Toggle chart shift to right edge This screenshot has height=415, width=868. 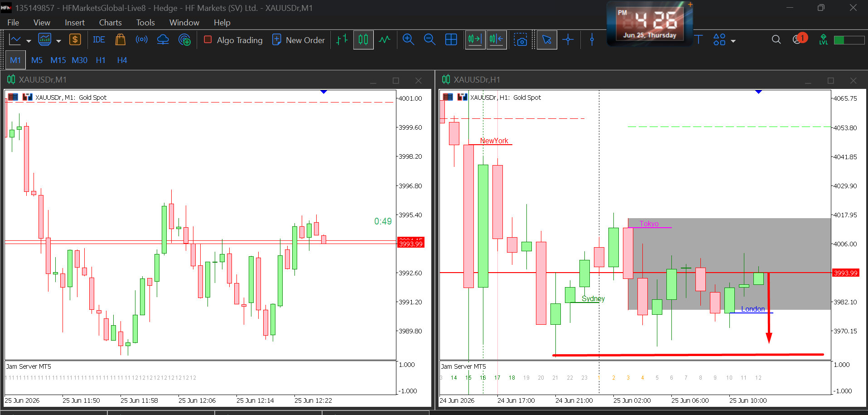[x=497, y=40]
